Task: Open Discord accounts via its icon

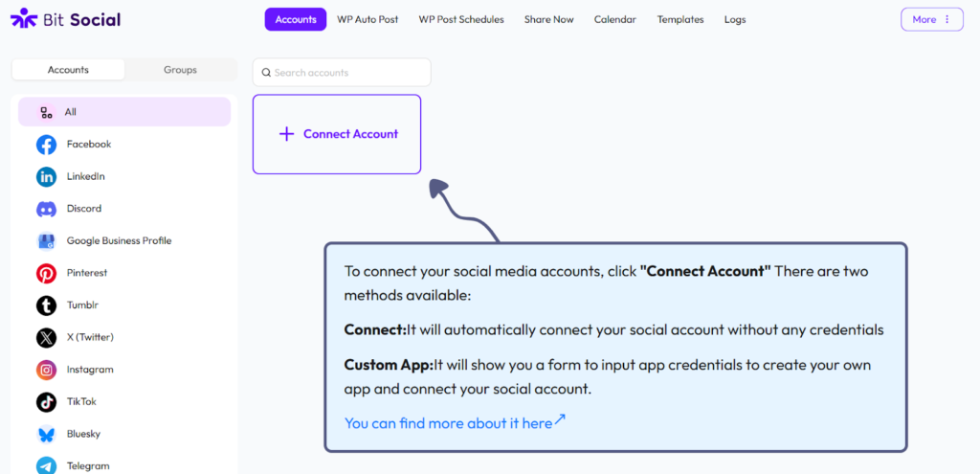Action: click(x=46, y=209)
